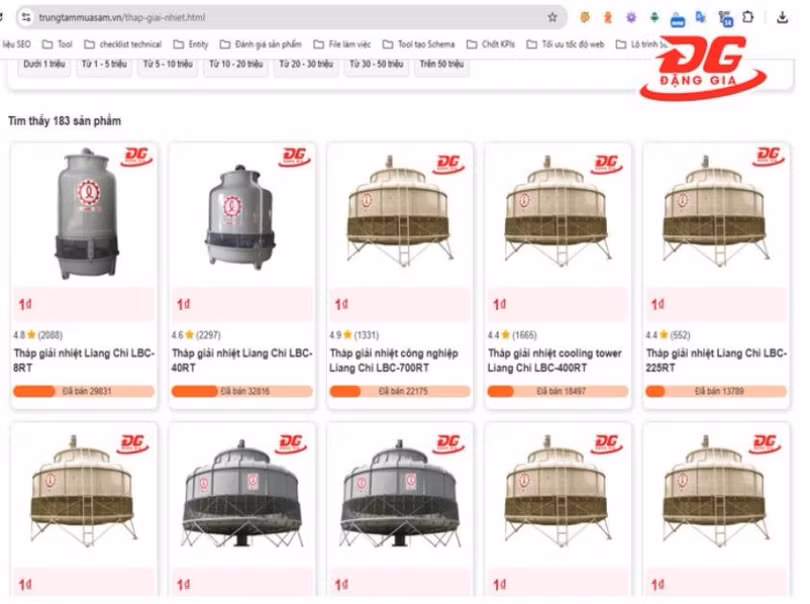Click the 4.4 star rating with 1665 reviews
This screenshot has width=810, height=604.
512,335
